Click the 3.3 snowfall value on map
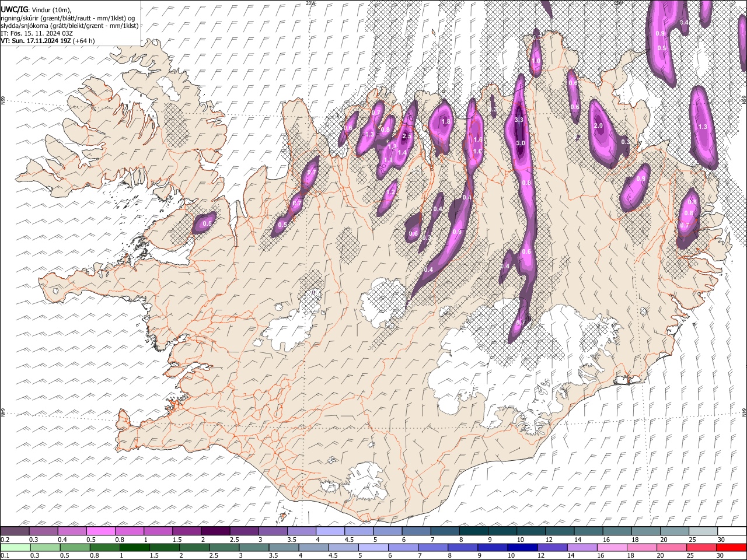 point(519,120)
